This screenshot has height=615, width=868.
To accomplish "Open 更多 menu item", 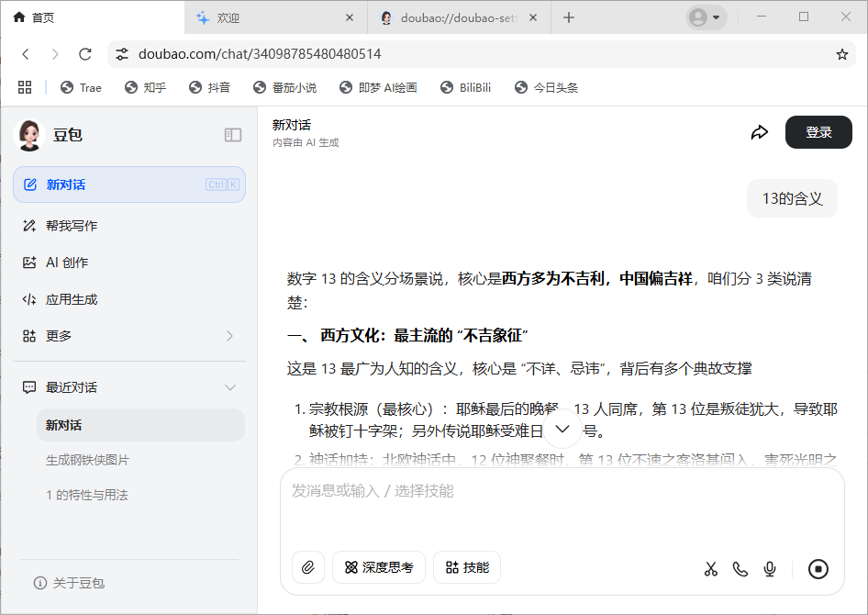I will [129, 336].
